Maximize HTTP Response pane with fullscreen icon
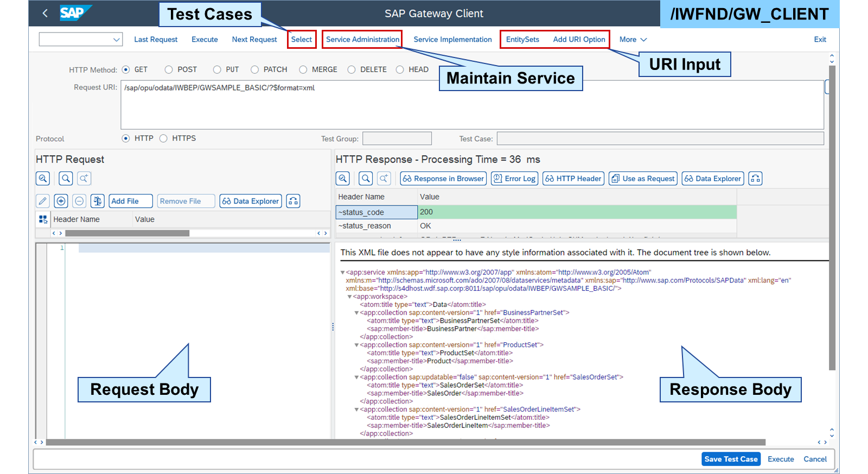The height and width of the screenshot is (474, 868). tap(755, 178)
